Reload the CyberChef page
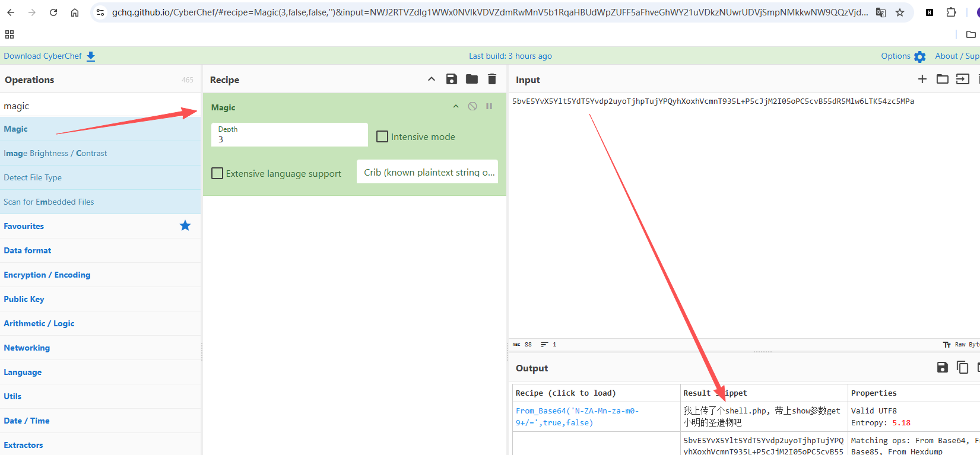This screenshot has width=980, height=455. point(53,12)
